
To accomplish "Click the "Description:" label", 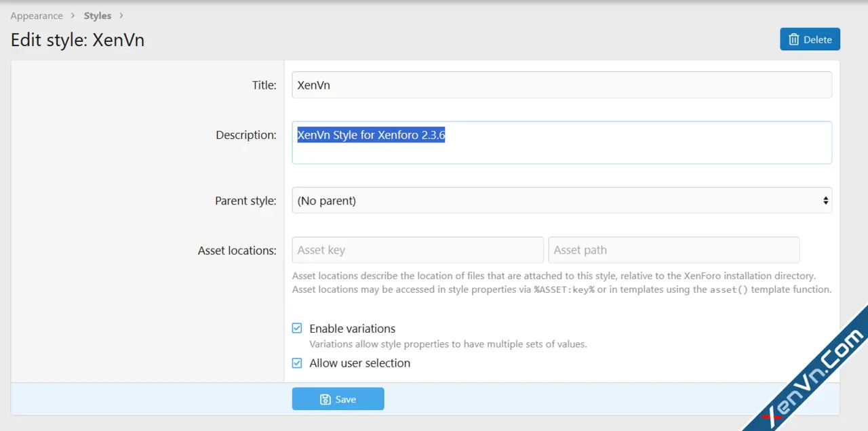I will [246, 135].
